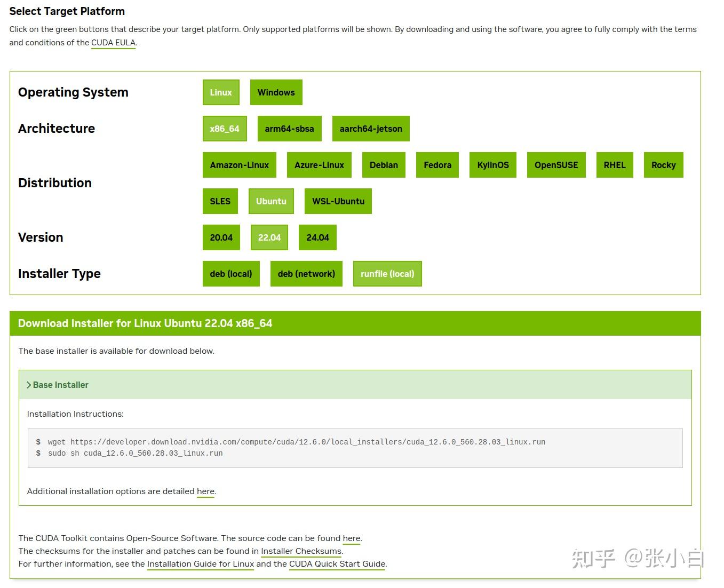Choose x86_64 architecture
This screenshot has height=588, width=724.
point(225,129)
